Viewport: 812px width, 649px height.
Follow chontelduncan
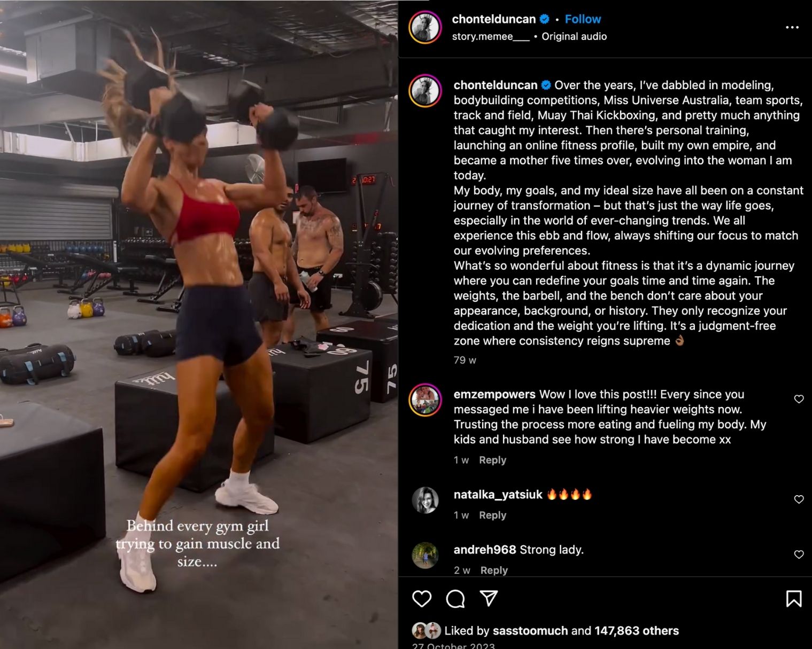point(583,19)
